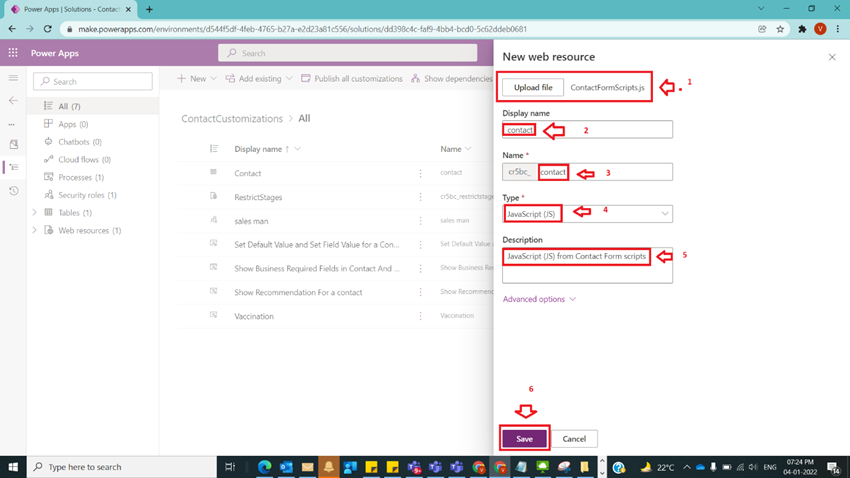Open the Mail app from taskbar
This screenshot has width=850, height=478.
(x=307, y=467)
